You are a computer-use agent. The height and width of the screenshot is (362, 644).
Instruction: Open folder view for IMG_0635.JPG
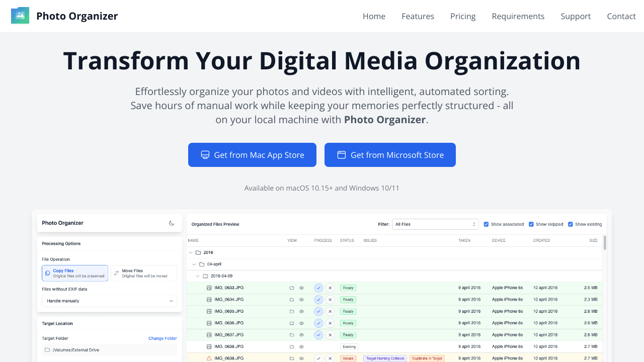pos(292,312)
